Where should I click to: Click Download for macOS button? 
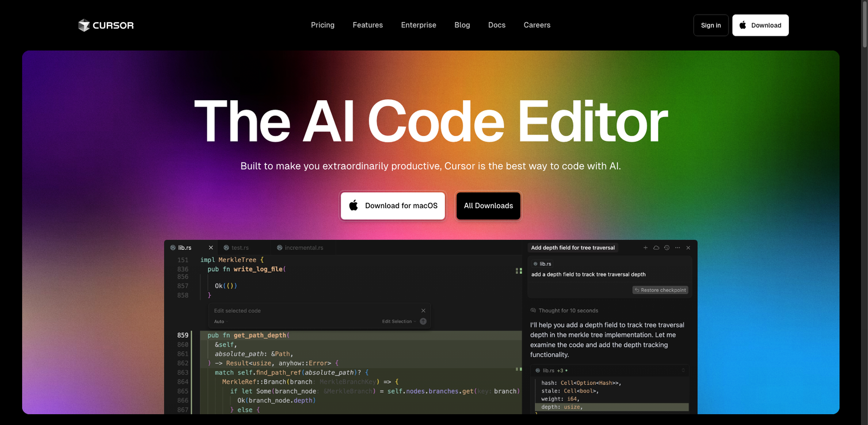pyautogui.click(x=393, y=206)
